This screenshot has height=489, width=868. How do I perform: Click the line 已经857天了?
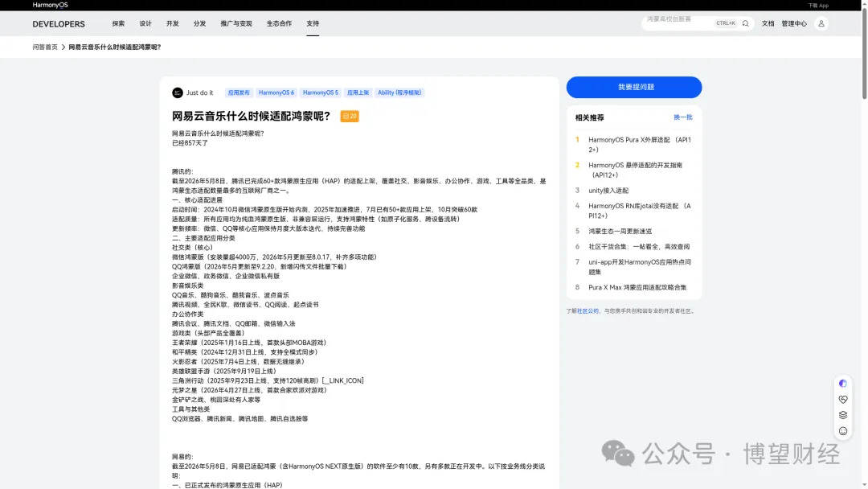190,143
